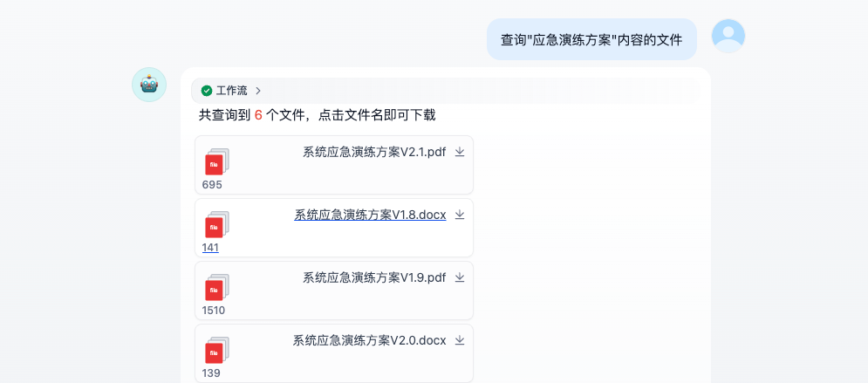Click the robot assistant avatar

[x=149, y=85]
